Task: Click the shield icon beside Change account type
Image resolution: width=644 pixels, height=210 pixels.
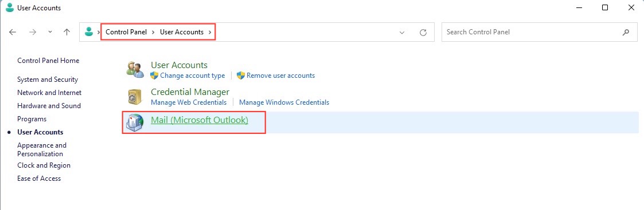Action: pyautogui.click(x=154, y=76)
